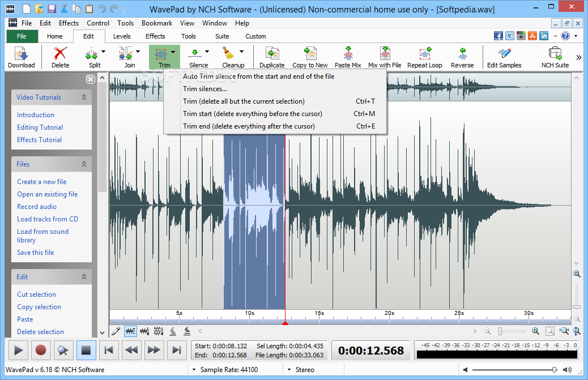Click the Cleanup broom icon
The image size is (588, 380).
228,53
